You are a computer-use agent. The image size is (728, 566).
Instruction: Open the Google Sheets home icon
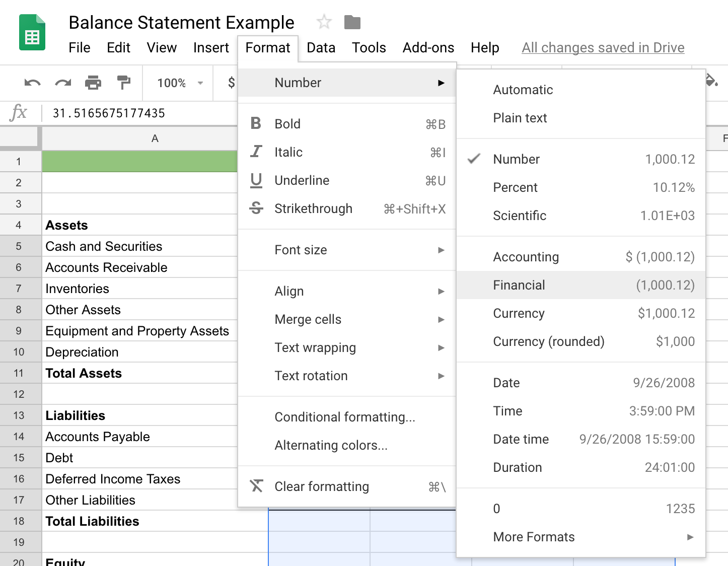(32, 33)
